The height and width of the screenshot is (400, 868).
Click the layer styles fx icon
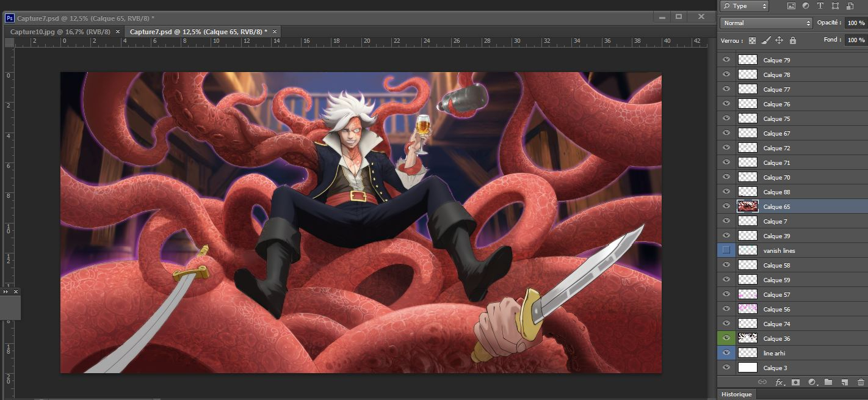point(779,382)
